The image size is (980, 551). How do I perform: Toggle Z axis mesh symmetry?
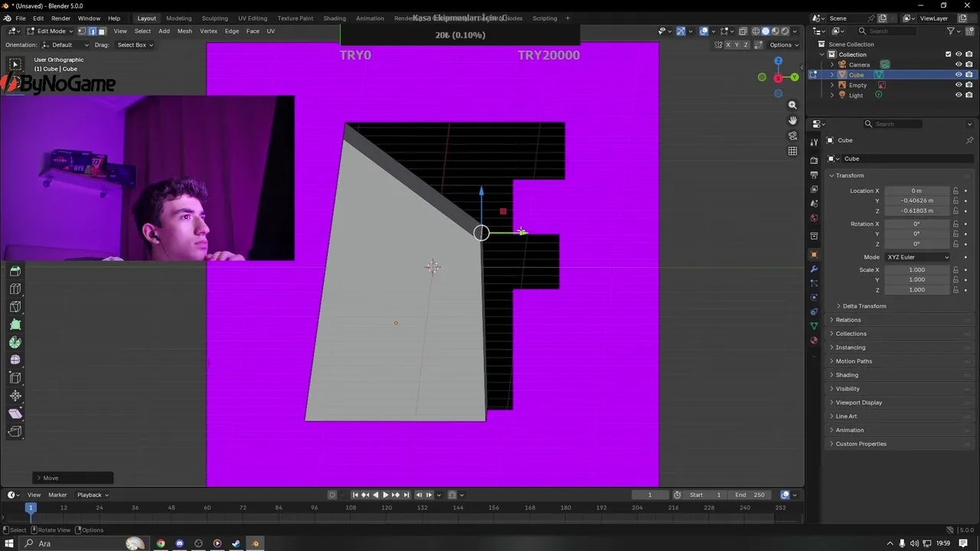pos(746,44)
